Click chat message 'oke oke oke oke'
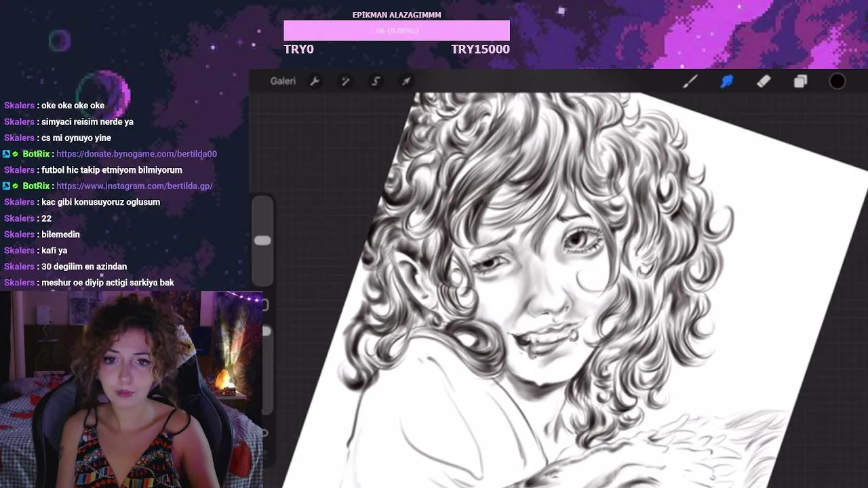Screen dimensions: 868x488 (73, 106)
